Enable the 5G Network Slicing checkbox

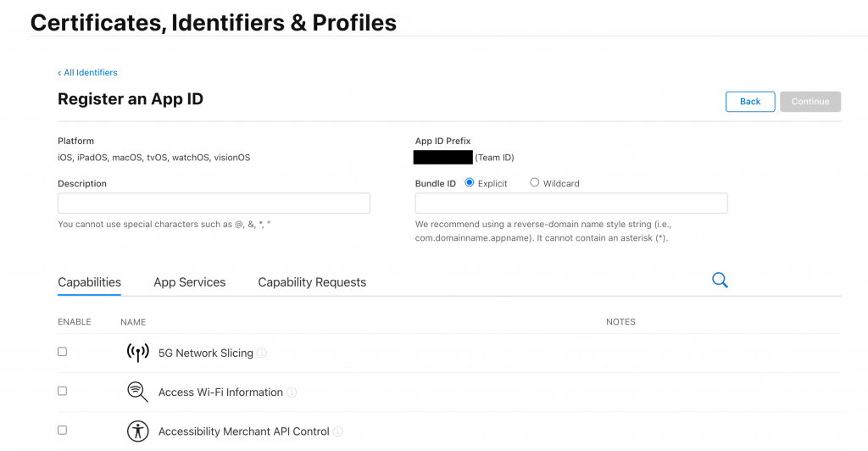pos(62,352)
